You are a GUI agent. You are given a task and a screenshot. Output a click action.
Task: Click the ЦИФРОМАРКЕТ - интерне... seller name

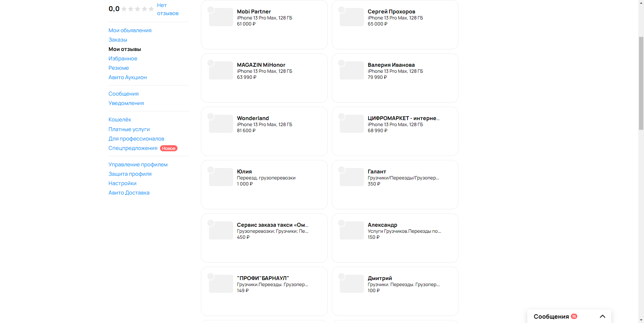pos(404,118)
